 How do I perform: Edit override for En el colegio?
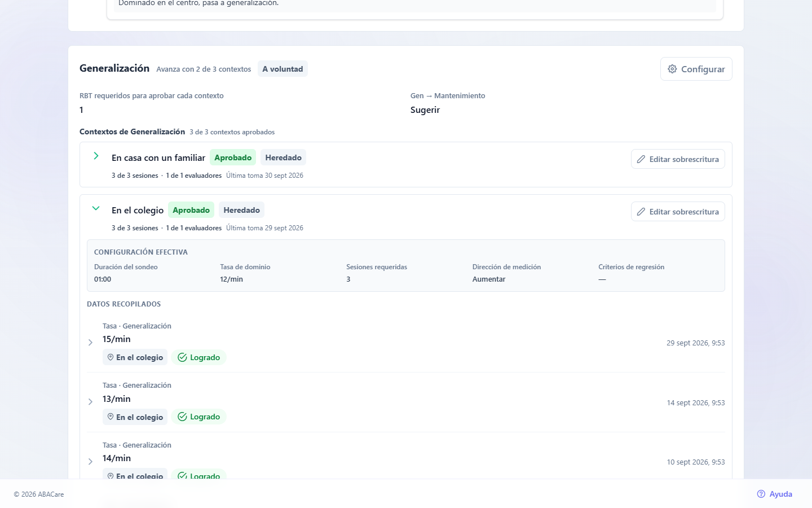pyautogui.click(x=678, y=212)
